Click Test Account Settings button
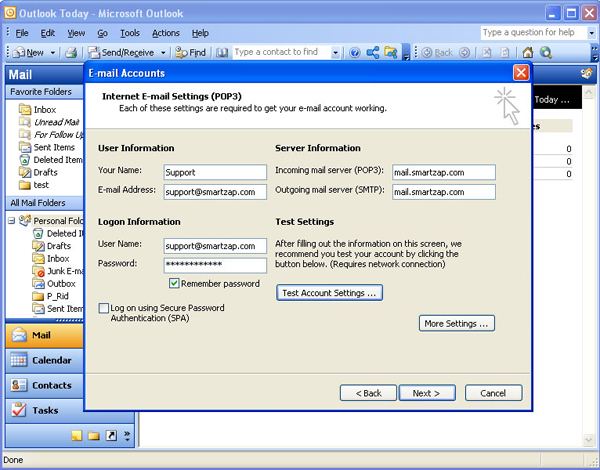The height and width of the screenshot is (470, 600). point(329,293)
